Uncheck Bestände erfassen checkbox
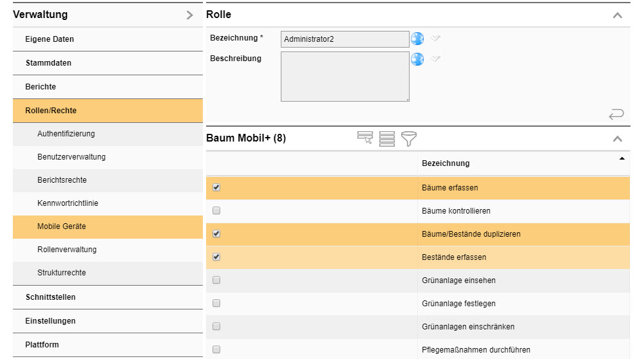Viewport: 644px width, 359px height. point(216,257)
